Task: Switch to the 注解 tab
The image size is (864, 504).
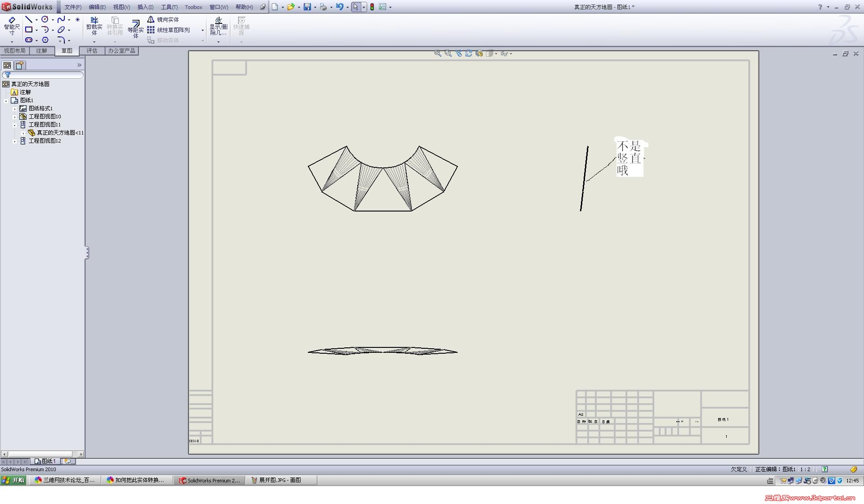Action: point(41,51)
